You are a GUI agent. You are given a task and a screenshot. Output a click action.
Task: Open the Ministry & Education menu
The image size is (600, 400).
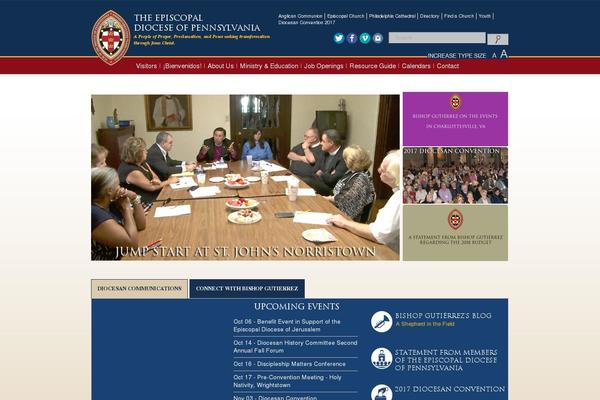tap(269, 66)
